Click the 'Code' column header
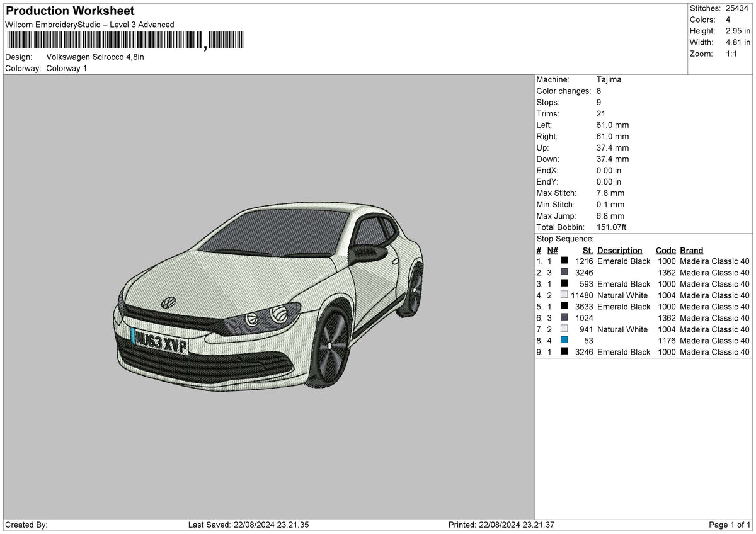The width and height of the screenshot is (756, 534). click(665, 250)
